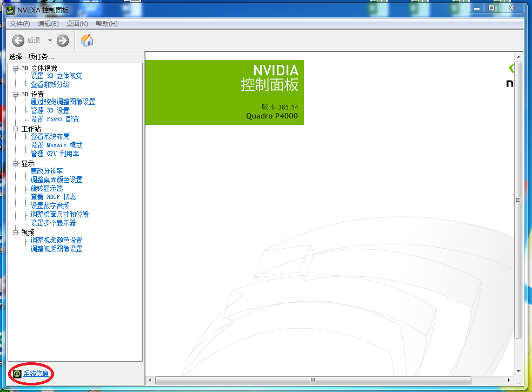This screenshot has width=532, height=392.
Task: Collapse the 视频 tree node
Action: [15, 232]
